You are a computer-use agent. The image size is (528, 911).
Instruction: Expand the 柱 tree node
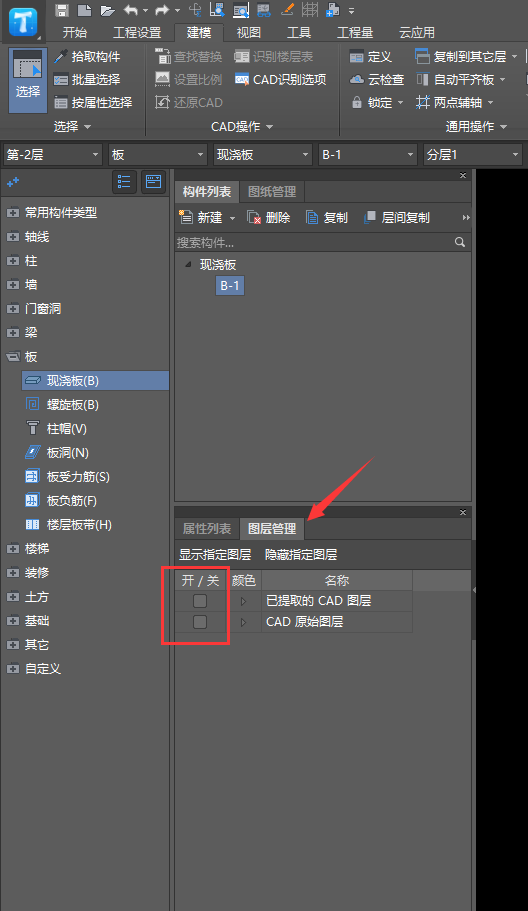pos(13,261)
